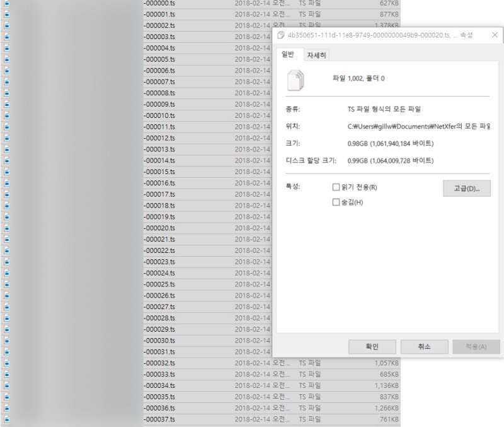This screenshot has width=504, height=427.
Task: Select file name -000010.ts
Action: pos(159,115)
